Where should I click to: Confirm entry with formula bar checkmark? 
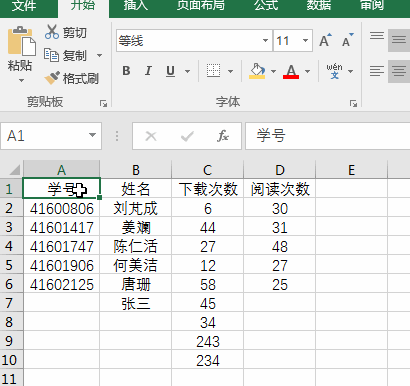pos(187,136)
